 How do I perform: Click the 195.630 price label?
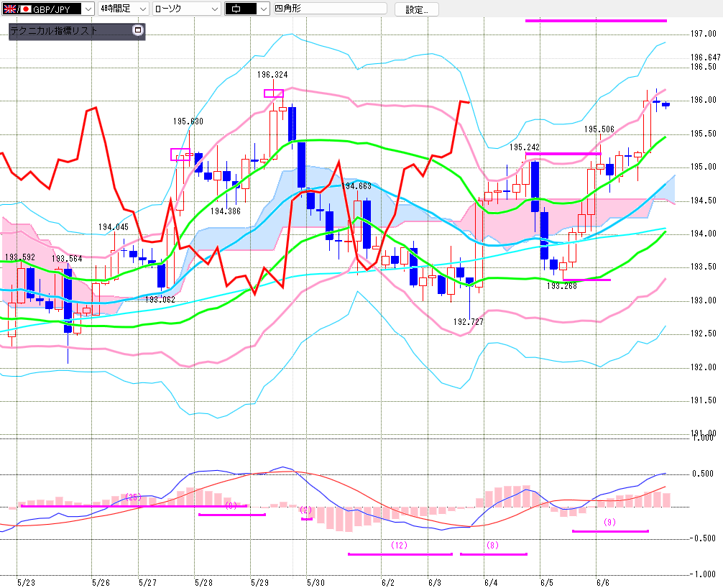pyautogui.click(x=188, y=121)
